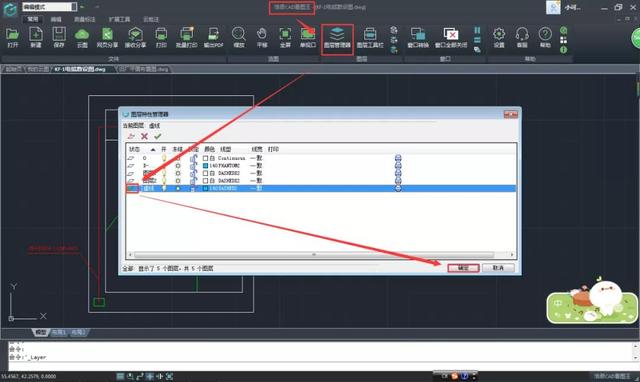The image size is (640, 382).
Task: Choose the Close All Windows (窗口全部关闭) icon
Action: (451, 38)
